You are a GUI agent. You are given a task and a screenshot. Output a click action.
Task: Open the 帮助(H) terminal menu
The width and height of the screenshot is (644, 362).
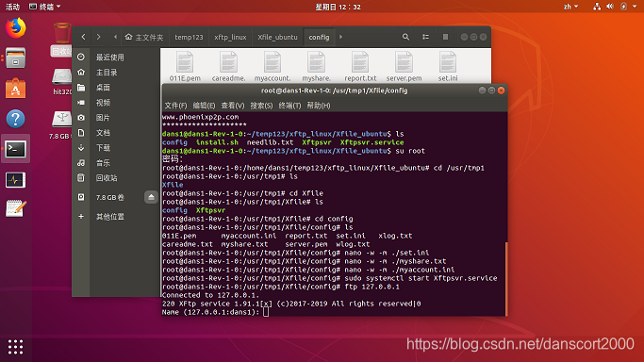(319, 106)
